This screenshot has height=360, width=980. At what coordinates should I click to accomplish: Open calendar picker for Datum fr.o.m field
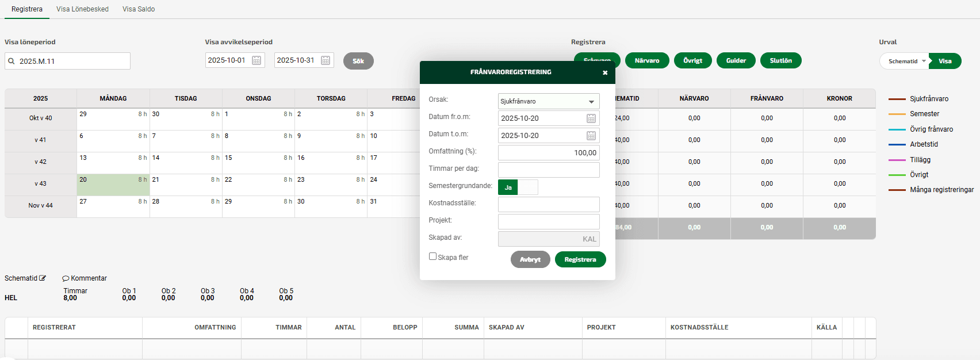591,118
